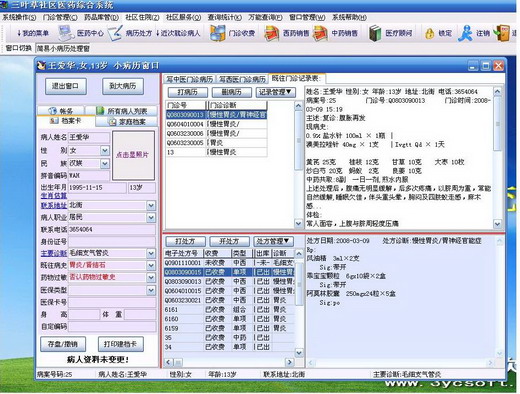Click the 病人姓名 field with 王爱华

coord(89,137)
